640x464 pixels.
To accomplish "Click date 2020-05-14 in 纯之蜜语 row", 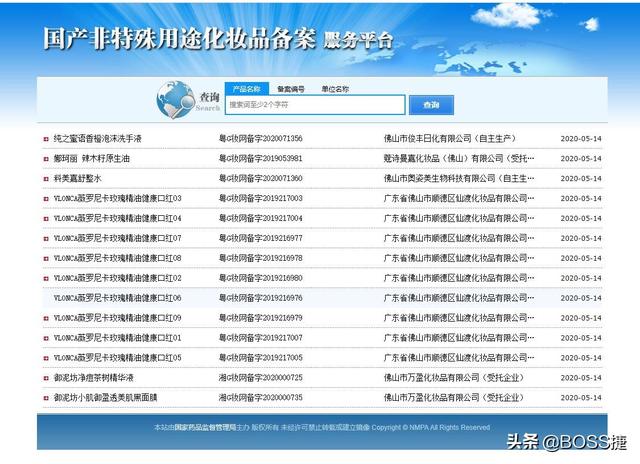I will 581,139.
